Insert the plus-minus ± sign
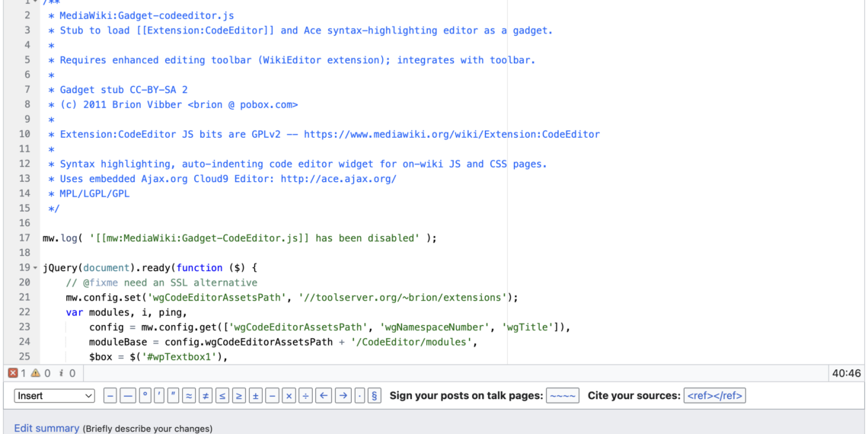 pyautogui.click(x=256, y=396)
